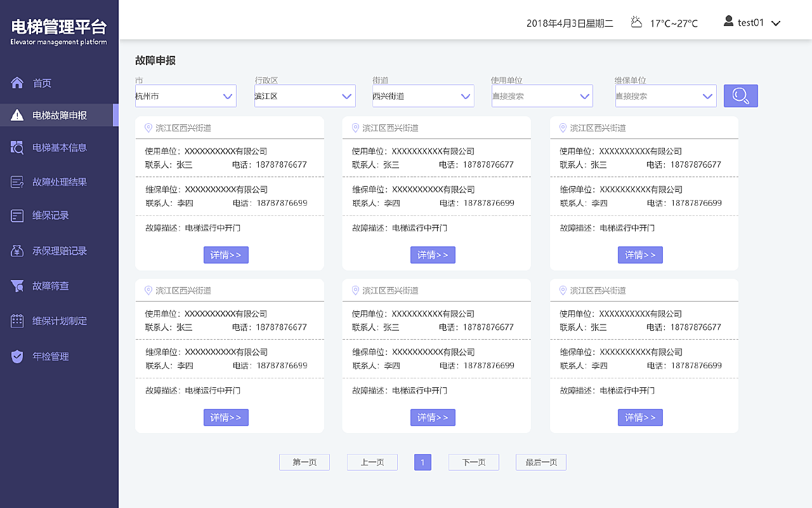Go to 下一页 in pagination

pyautogui.click(x=474, y=462)
